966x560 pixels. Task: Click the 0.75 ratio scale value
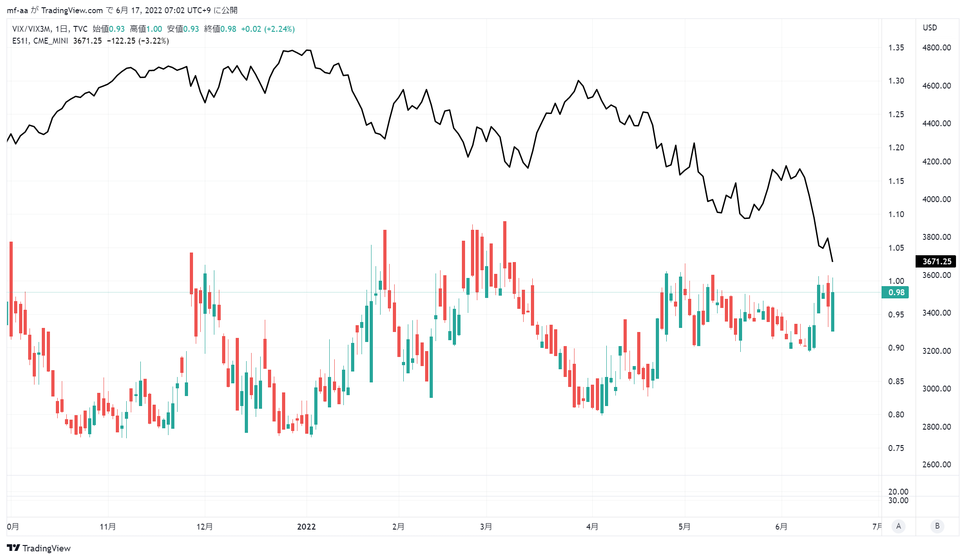(896, 448)
